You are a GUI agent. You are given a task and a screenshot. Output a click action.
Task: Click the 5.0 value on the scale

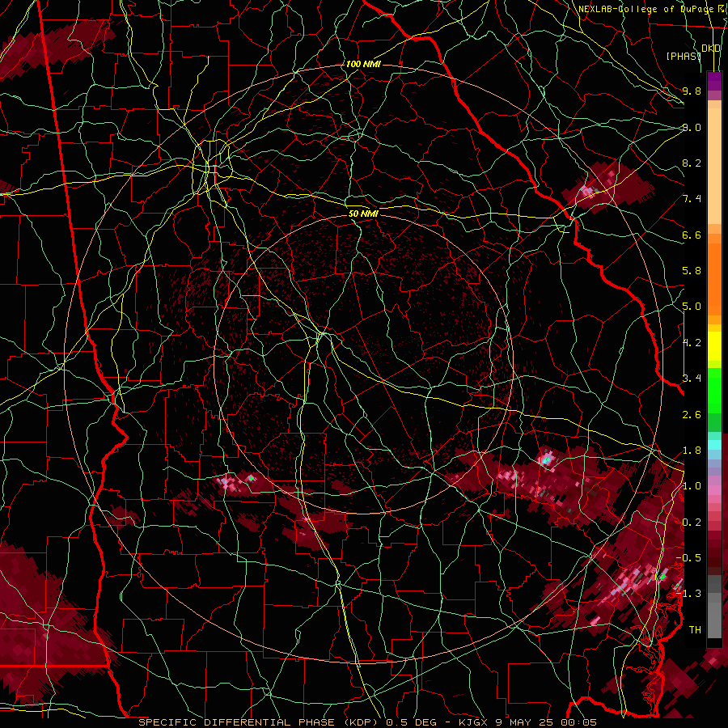(692, 307)
